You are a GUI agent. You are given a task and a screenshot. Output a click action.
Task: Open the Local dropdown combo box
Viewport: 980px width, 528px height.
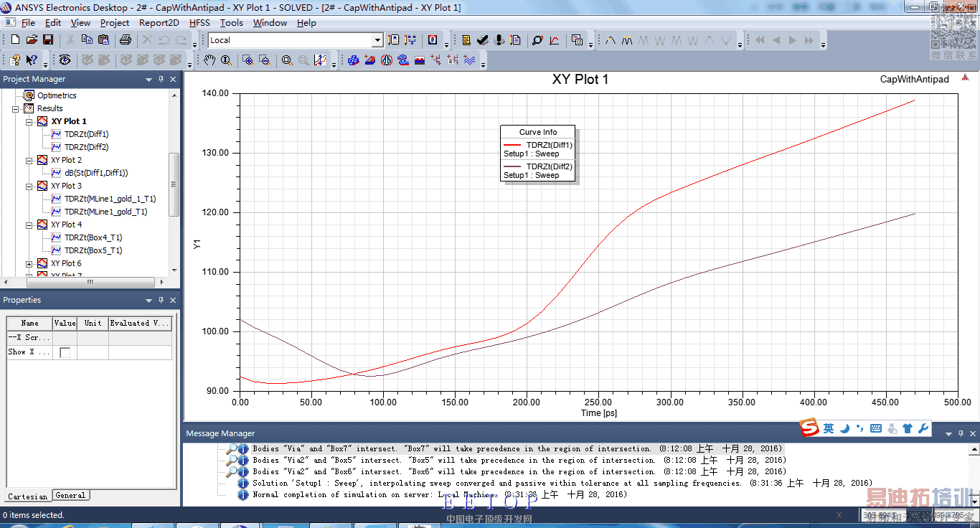click(377, 40)
